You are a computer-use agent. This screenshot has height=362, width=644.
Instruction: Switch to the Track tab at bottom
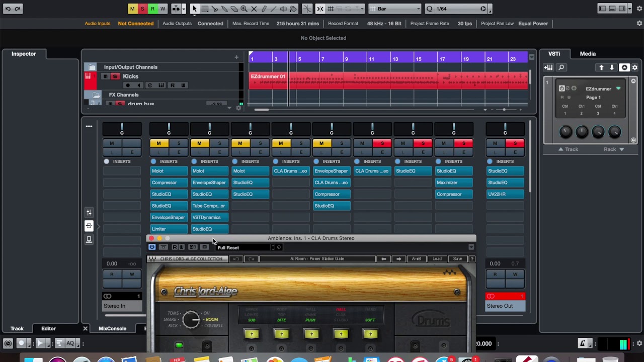click(17, 328)
